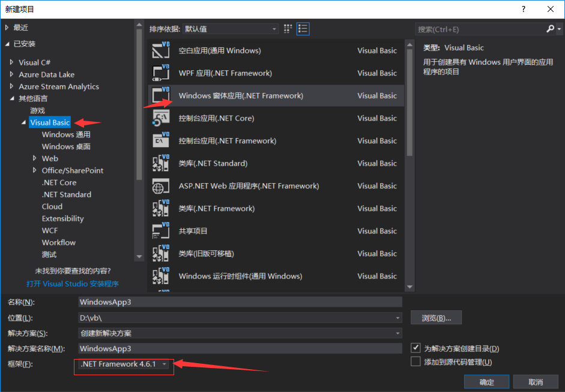
Task: Select the Windows 运行时组件 template
Action: point(240,276)
